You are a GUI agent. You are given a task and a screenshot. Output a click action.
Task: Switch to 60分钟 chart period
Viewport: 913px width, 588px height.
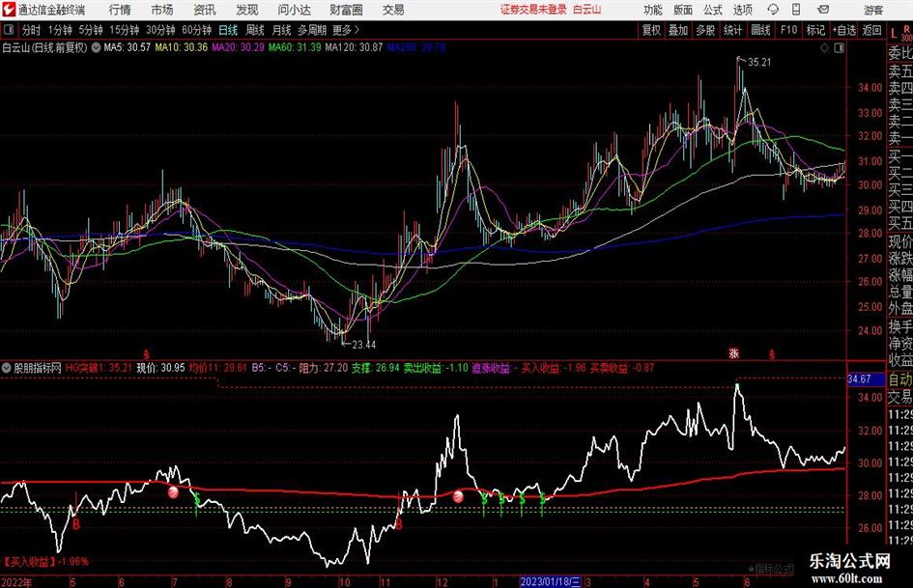pos(196,30)
